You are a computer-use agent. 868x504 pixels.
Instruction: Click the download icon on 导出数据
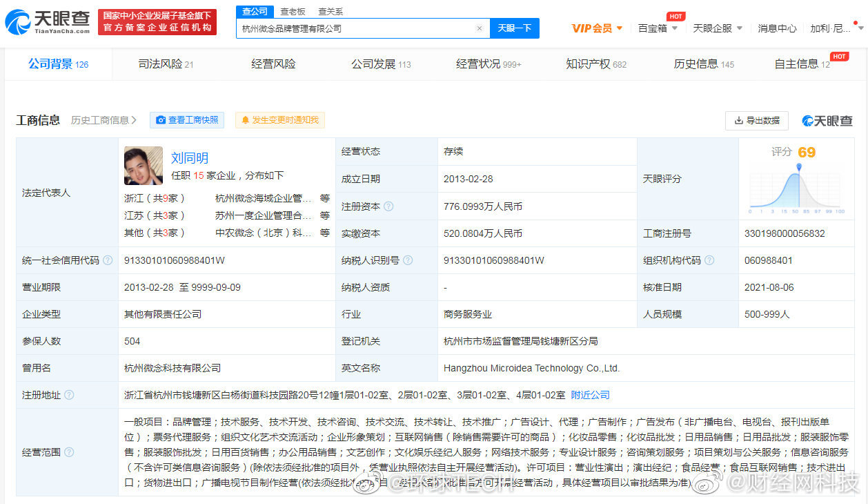tap(738, 120)
